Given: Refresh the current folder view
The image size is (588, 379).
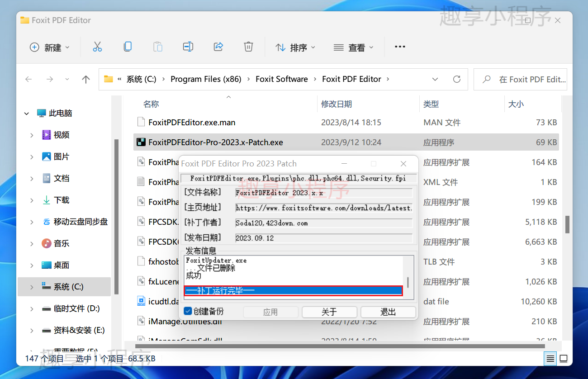Looking at the screenshot, I should (x=457, y=79).
